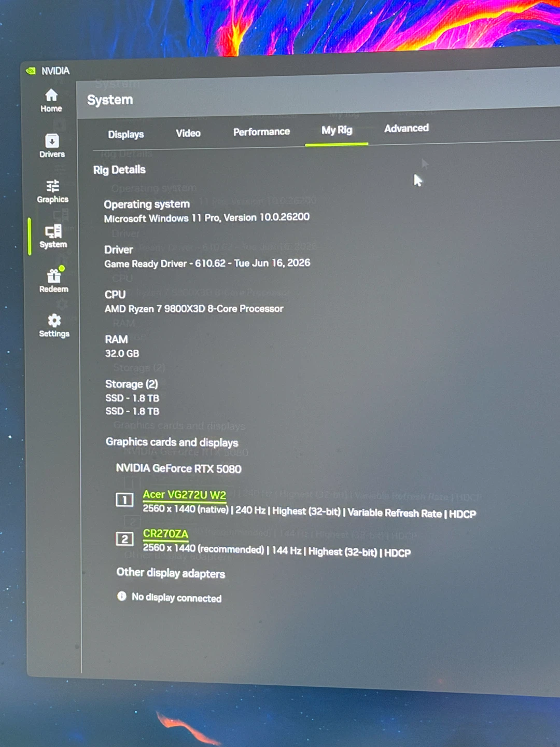Open the Acer VG272U W2 display link
Viewport: 560px width, 747px height.
[185, 495]
